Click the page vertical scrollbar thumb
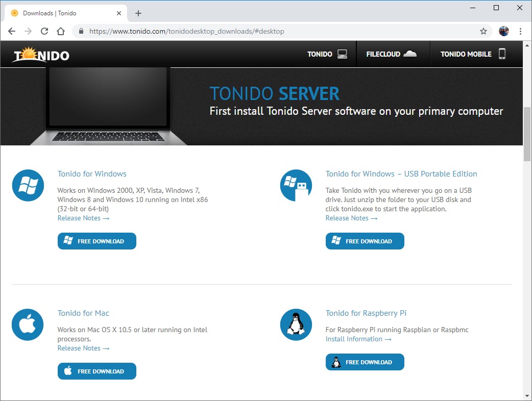This screenshot has height=401, width=532. coord(527,134)
